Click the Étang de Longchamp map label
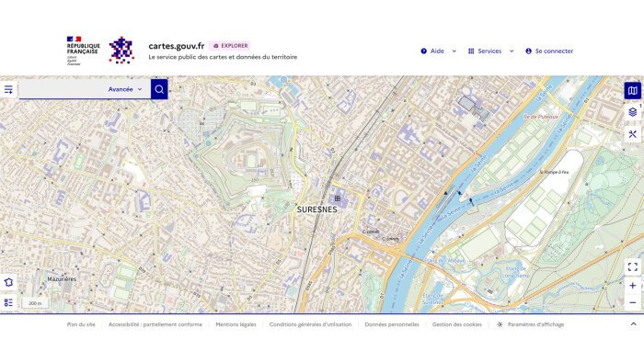The height and width of the screenshot is (362, 644). 515,272
